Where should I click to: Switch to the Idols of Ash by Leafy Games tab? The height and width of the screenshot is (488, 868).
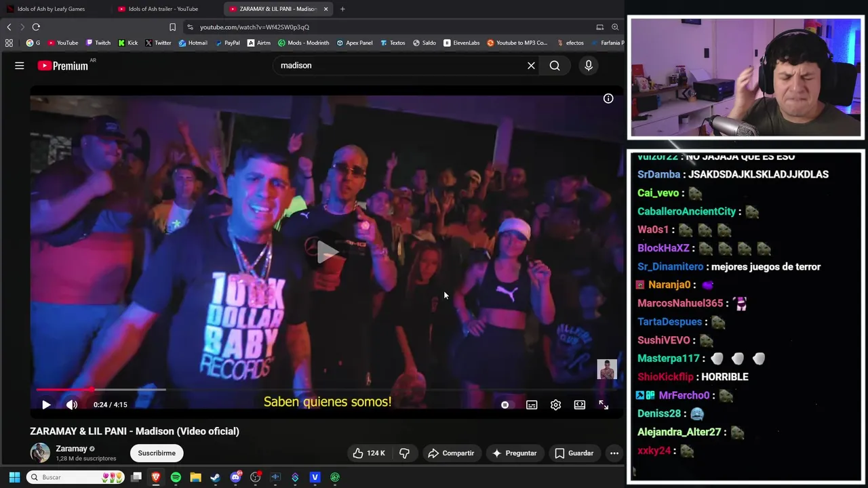pyautogui.click(x=51, y=9)
